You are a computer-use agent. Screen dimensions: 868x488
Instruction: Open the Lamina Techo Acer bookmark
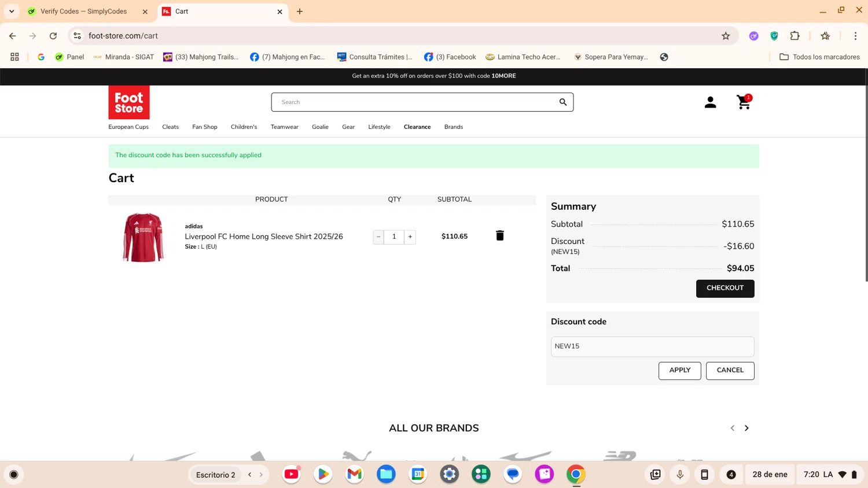coord(523,57)
